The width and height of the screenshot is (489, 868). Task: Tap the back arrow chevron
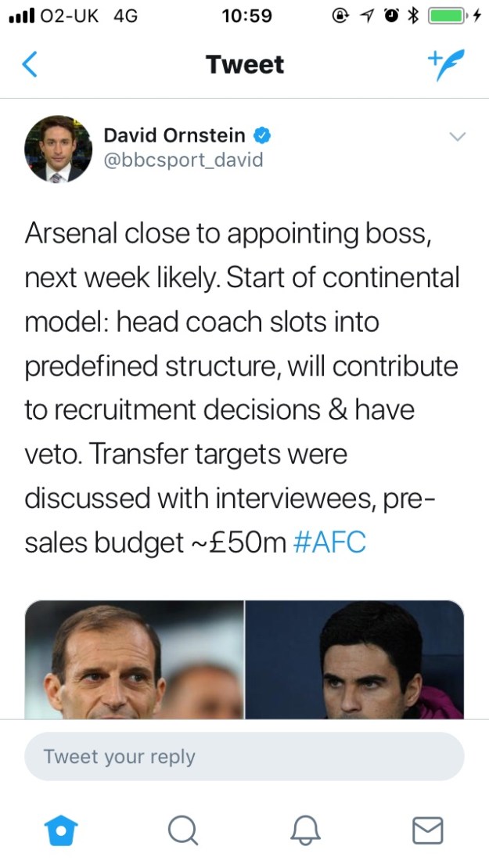click(30, 64)
